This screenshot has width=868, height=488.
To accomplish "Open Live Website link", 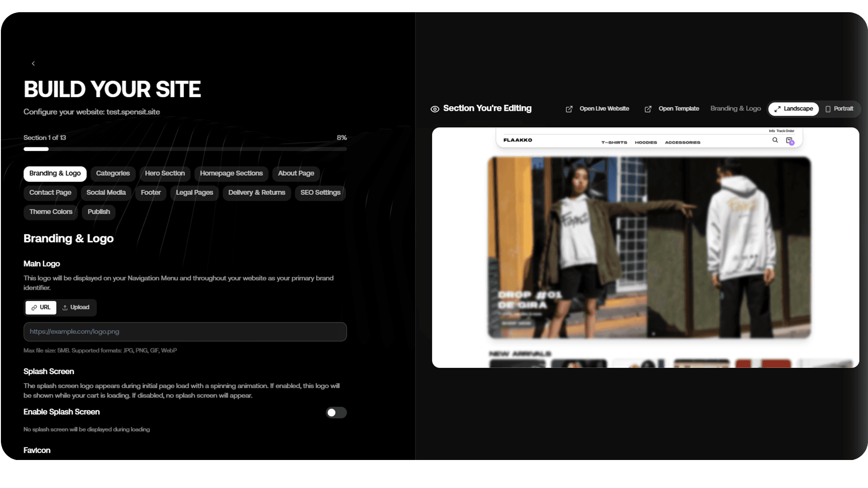I will tap(604, 109).
